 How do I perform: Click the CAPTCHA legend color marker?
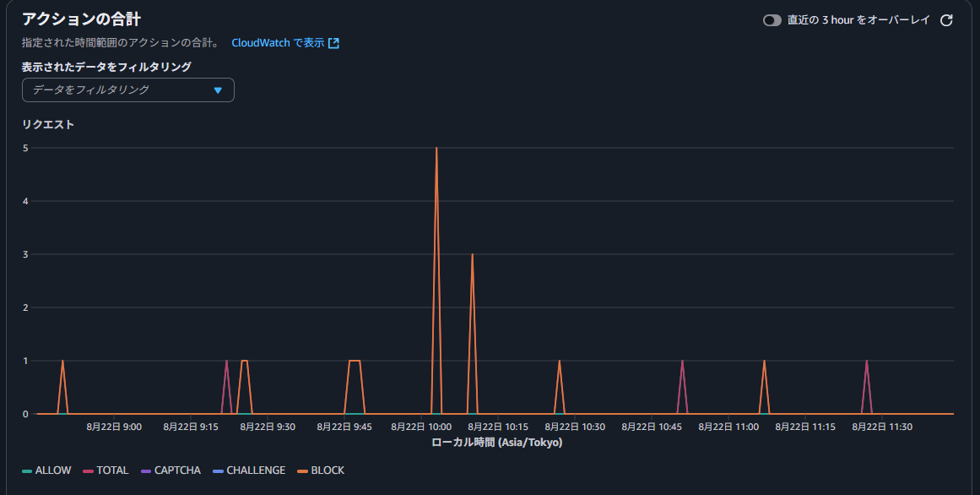click(x=146, y=471)
